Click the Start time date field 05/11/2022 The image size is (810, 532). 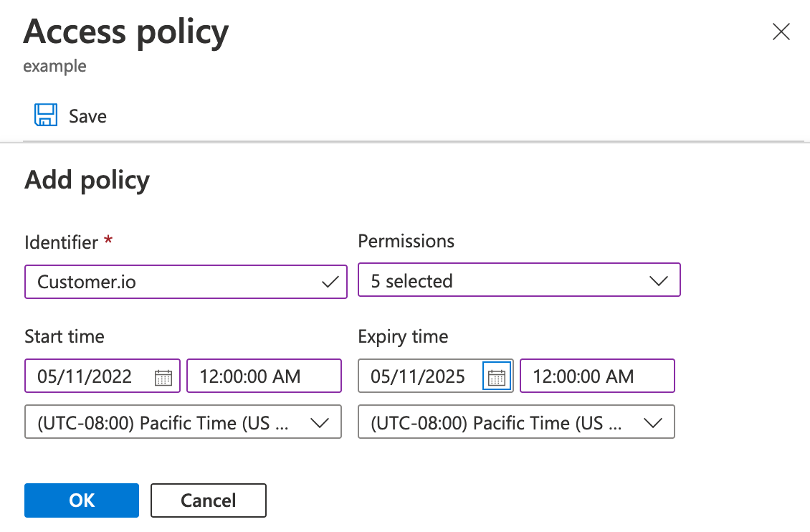point(103,376)
